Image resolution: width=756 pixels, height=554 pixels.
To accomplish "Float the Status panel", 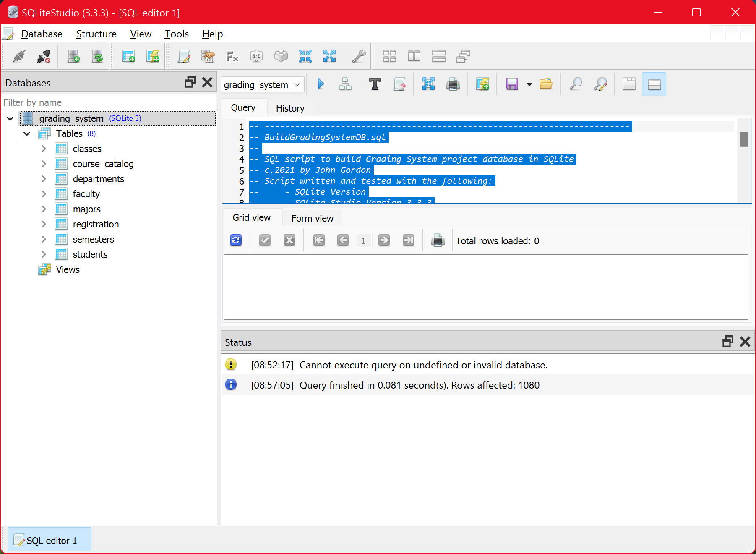I will coord(727,342).
